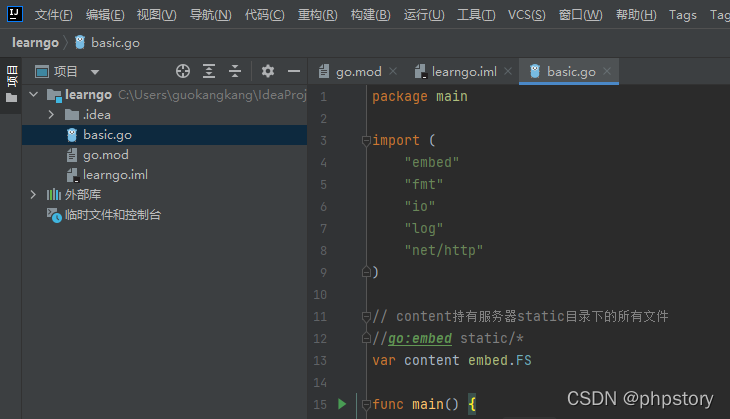Click embed.FS type on line 13

point(500,360)
